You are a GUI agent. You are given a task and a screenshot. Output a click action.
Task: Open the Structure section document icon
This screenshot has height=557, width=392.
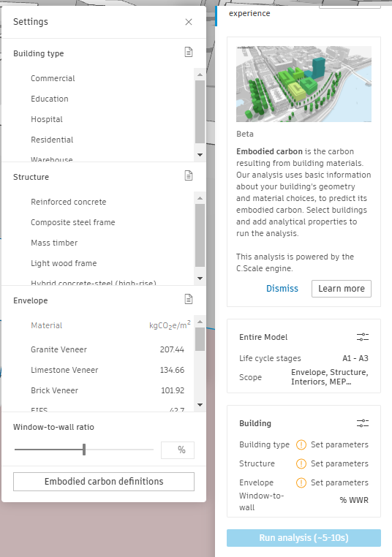tap(189, 175)
